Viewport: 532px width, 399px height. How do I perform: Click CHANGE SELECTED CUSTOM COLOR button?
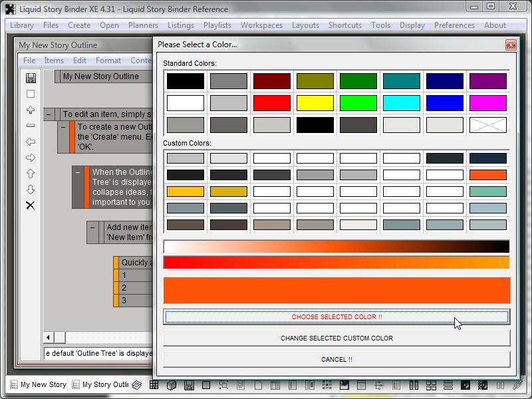(336, 338)
